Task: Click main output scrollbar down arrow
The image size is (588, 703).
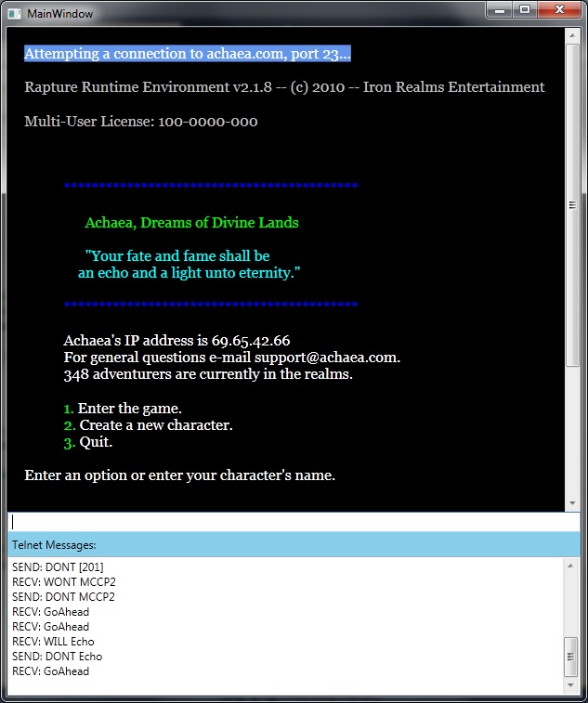Action: point(572,503)
